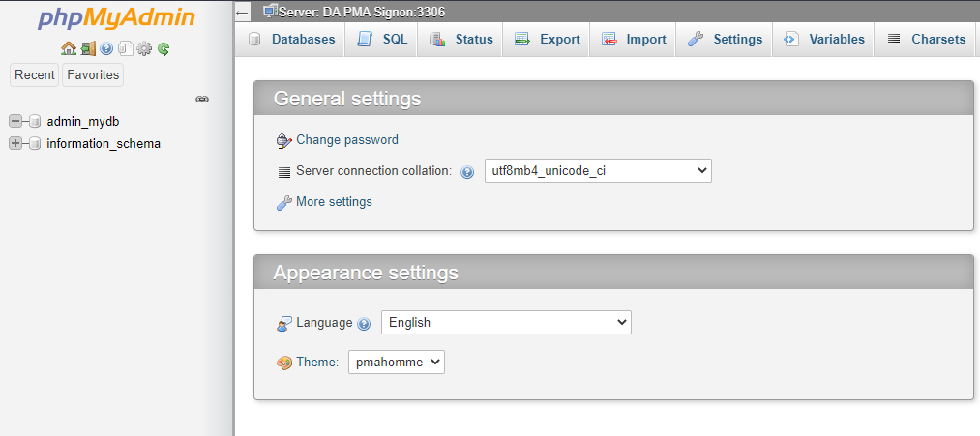Click the Home house icon
The height and width of the screenshot is (436, 980).
[x=68, y=48]
